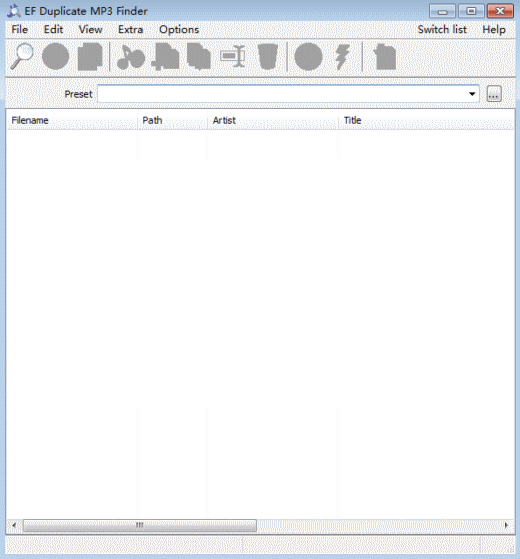Sort by the Title column header
520x559 pixels.
point(426,120)
